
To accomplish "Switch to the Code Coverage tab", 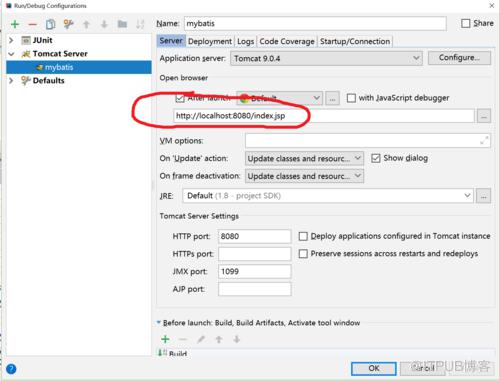I will [x=287, y=41].
